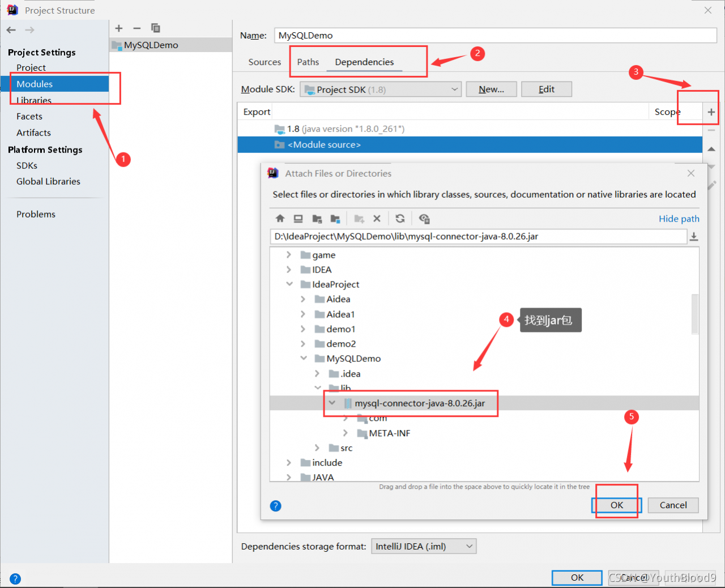Viewport: 725px width, 588px height.
Task: Expand the META-INF folder
Action: [346, 433]
